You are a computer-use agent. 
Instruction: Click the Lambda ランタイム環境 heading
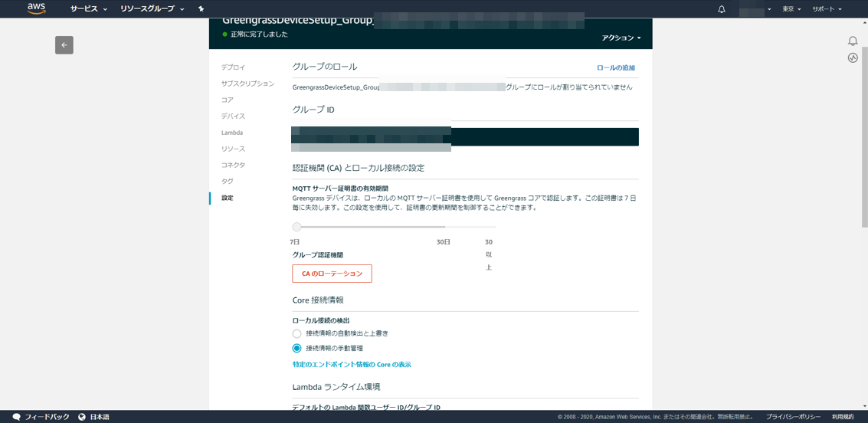(336, 386)
